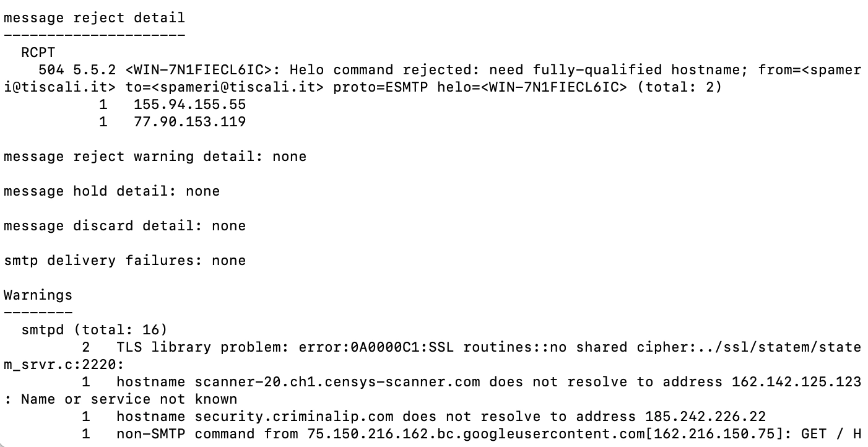Click the "TLS library problem" text
The width and height of the screenshot is (868, 447).
point(198,347)
